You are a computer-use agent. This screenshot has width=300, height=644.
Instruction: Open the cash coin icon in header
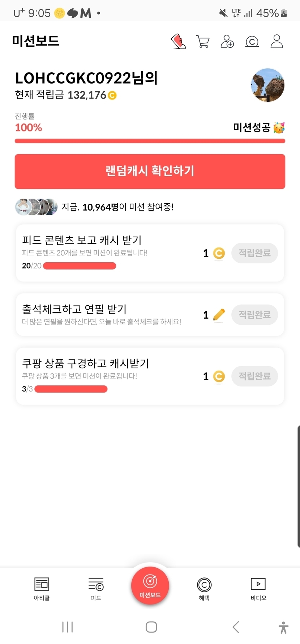(x=252, y=42)
